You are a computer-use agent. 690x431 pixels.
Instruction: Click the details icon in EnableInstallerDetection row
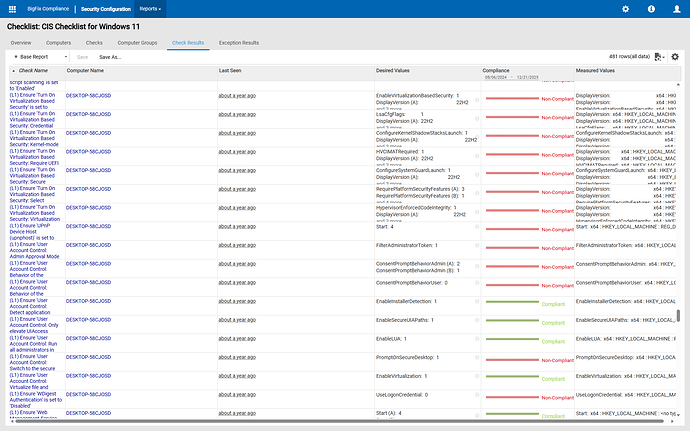click(x=477, y=301)
